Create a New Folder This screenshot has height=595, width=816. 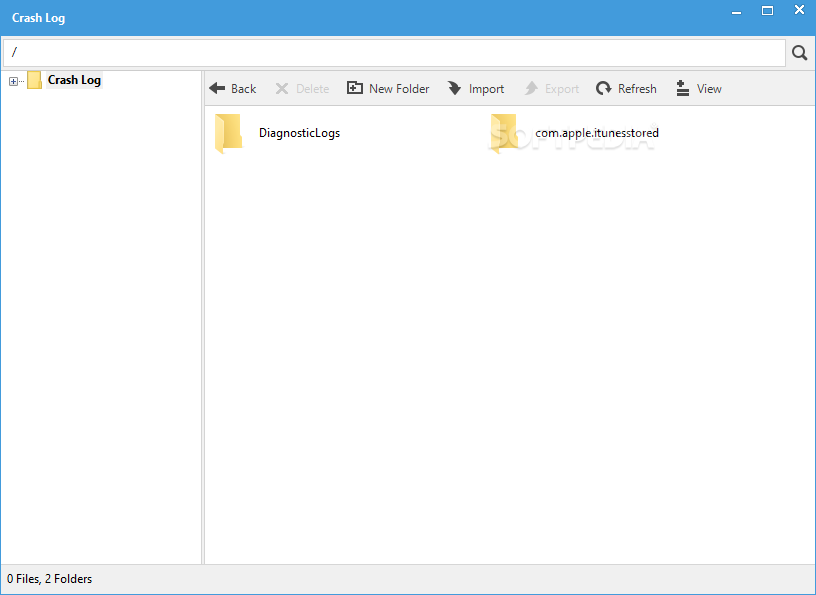click(x=388, y=89)
